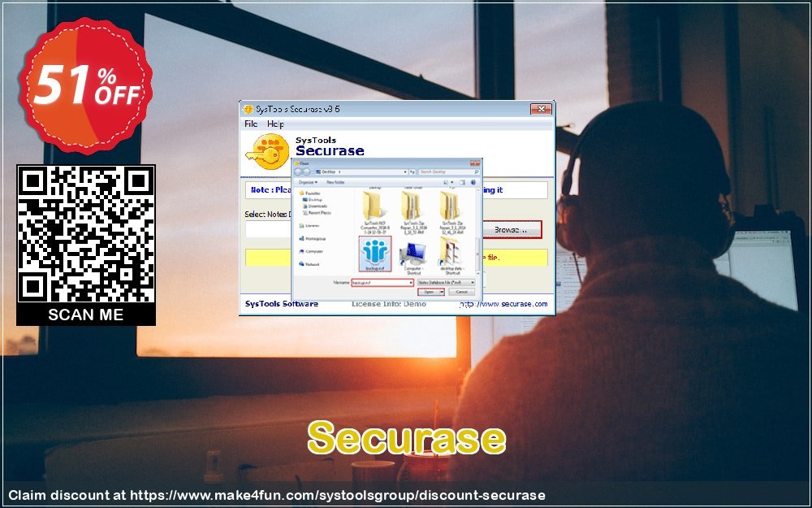Toggle the preview pane icon
This screenshot has width=812, height=508.
463,182
